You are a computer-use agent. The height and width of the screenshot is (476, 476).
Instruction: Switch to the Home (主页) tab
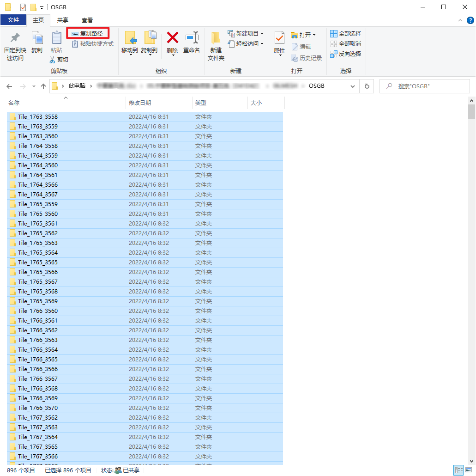click(x=38, y=20)
